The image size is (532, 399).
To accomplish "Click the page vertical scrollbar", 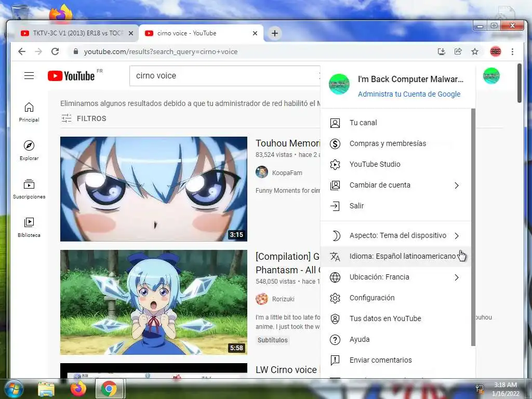I will 519,83.
